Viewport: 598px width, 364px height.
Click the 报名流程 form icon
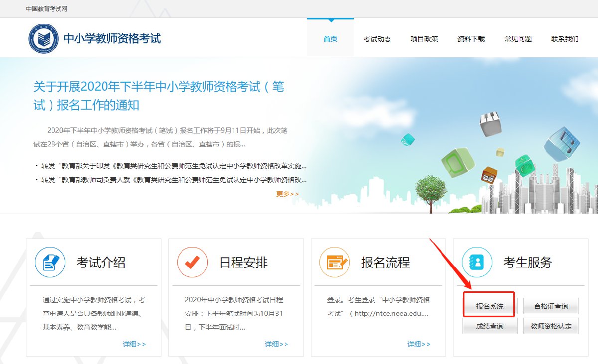(334, 262)
